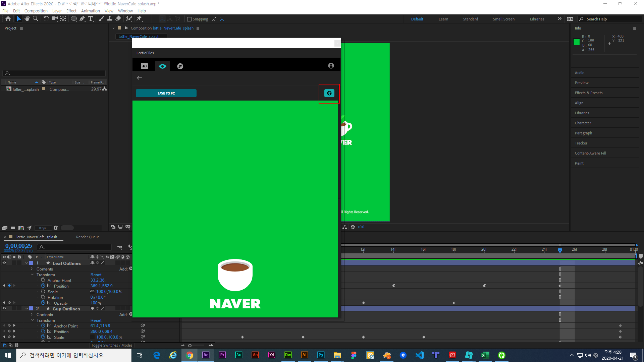This screenshot has height=362, width=644.
Task: Click the LottieFiles globe upload icon
Action: pos(329,93)
